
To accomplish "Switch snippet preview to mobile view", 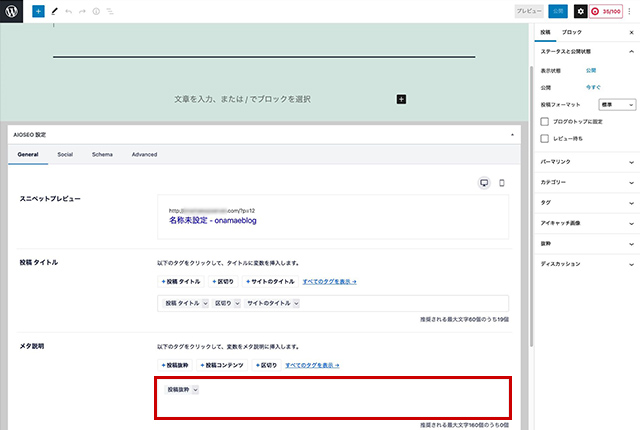I will pyautogui.click(x=502, y=183).
